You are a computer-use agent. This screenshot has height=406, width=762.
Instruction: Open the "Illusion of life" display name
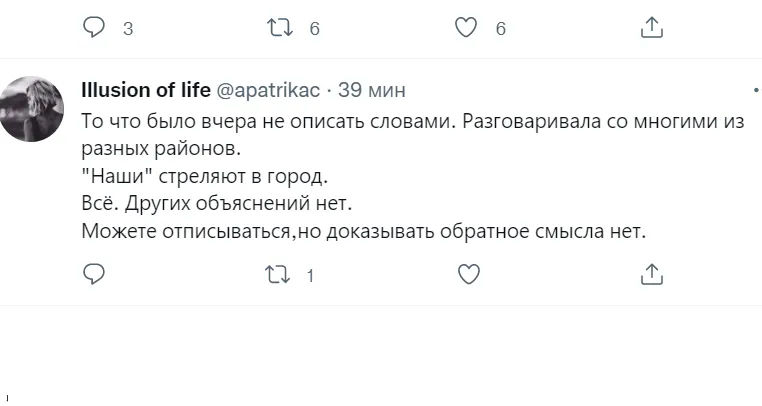[144, 90]
